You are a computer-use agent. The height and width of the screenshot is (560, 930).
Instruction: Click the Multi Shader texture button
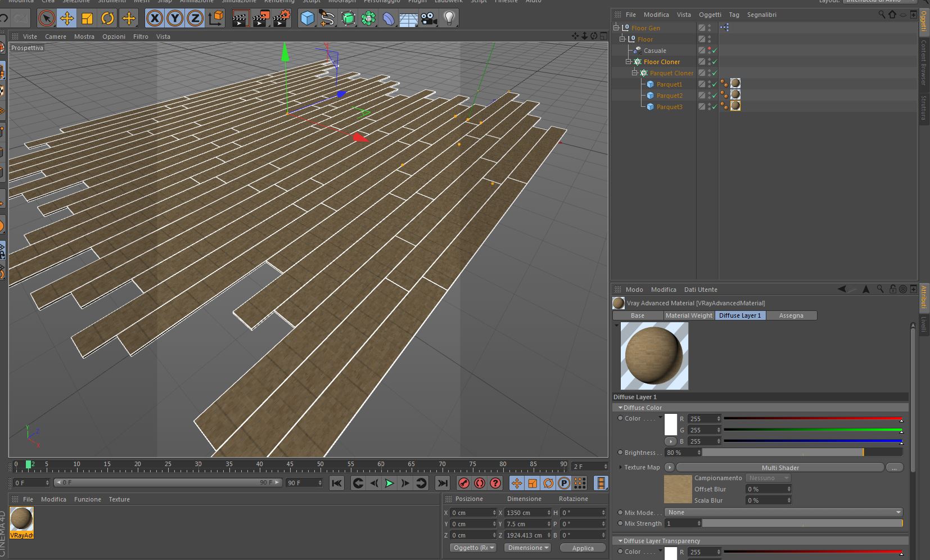click(x=780, y=467)
